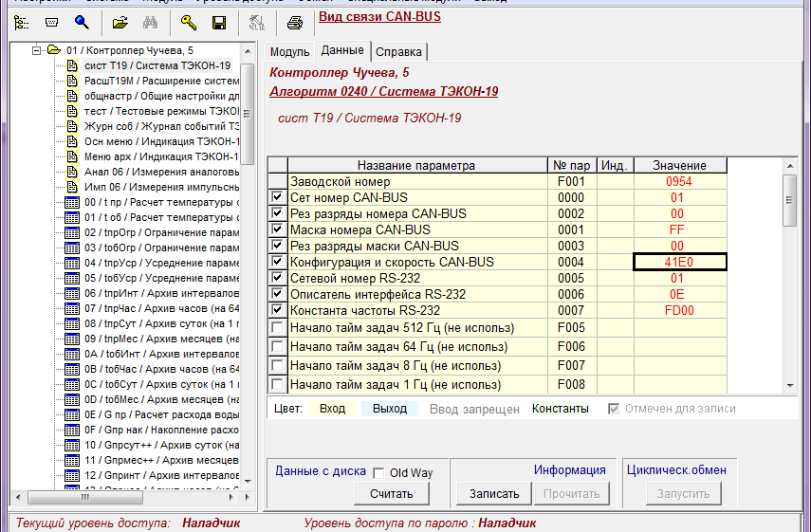Click the grayed tools settings icon
The image size is (811, 532).
click(256, 23)
